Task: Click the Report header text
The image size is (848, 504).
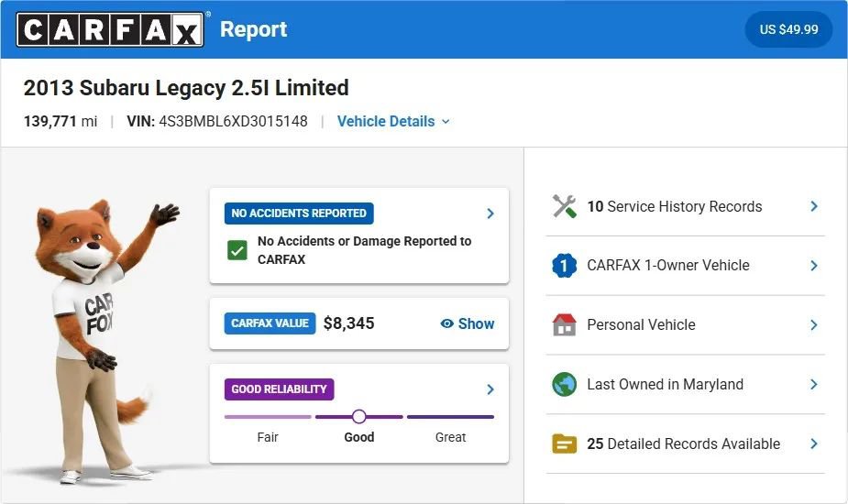Action: tap(254, 29)
